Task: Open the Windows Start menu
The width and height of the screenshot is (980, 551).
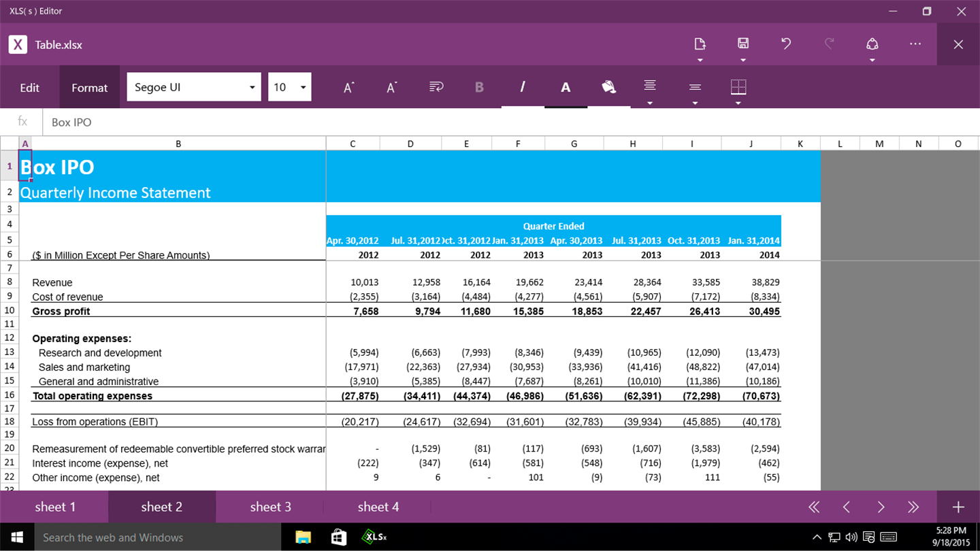Action: (x=17, y=537)
